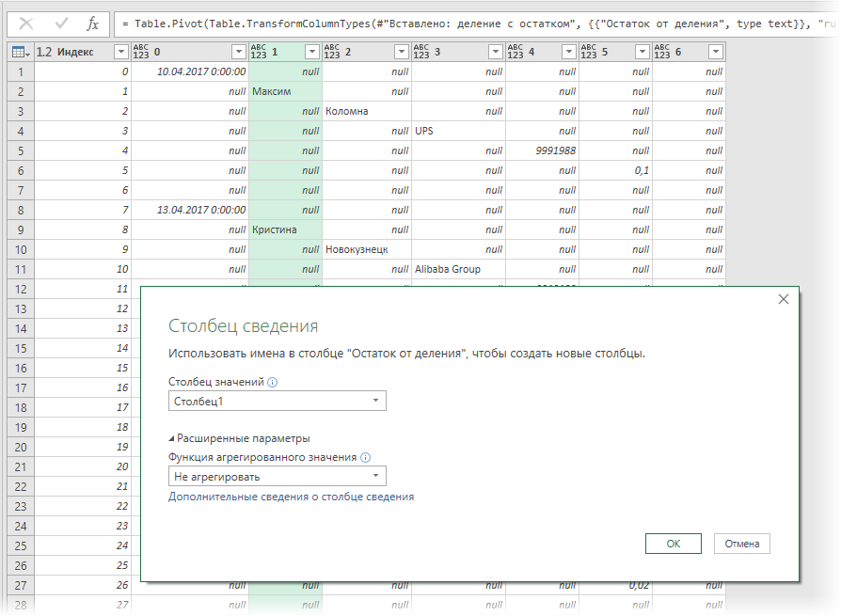This screenshot has width=841, height=616.
Task: Select cell with Коломна
Action: [367, 112]
